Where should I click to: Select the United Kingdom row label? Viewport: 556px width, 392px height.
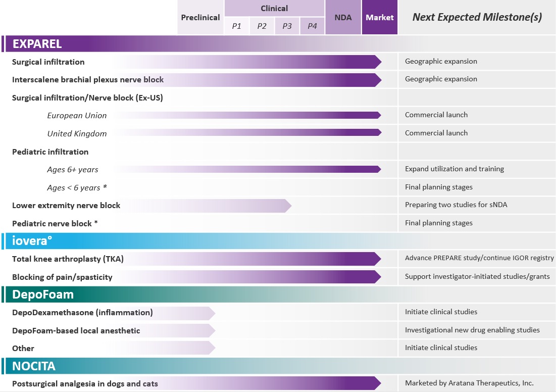(x=77, y=134)
